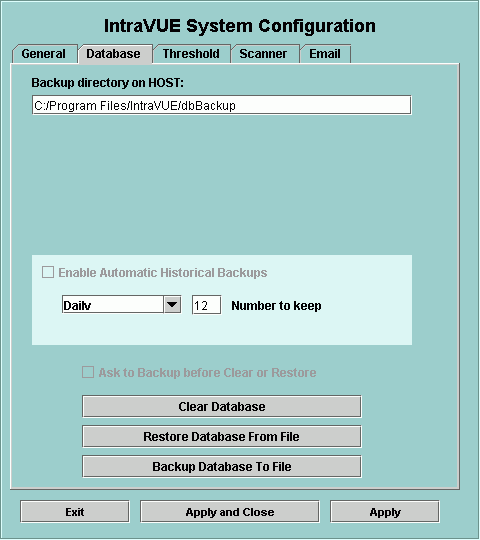Enable Automatic Historical Backups checkbox
This screenshot has height=540, width=480.
point(48,272)
